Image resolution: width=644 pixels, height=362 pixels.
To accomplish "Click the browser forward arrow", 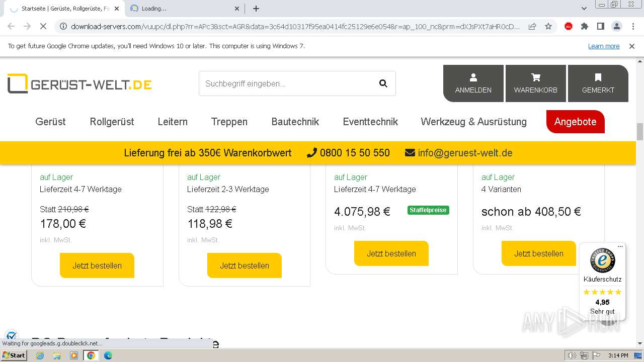I will pyautogui.click(x=27, y=26).
